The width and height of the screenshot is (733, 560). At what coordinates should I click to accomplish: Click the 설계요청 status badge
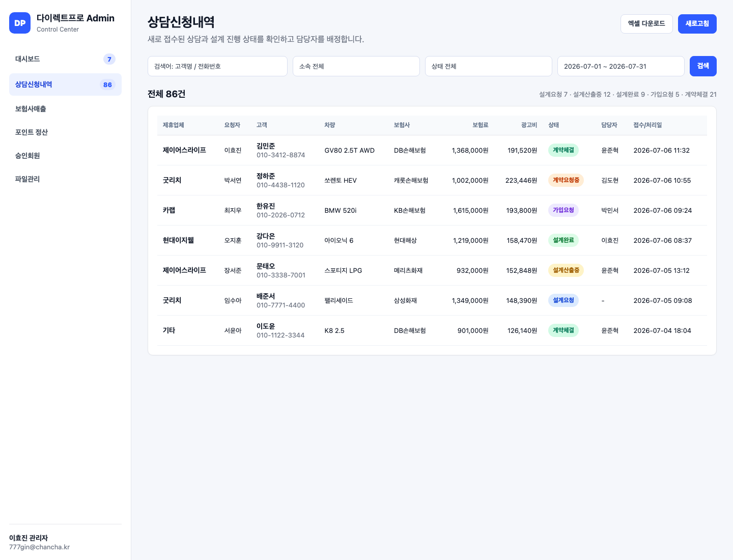tap(563, 300)
